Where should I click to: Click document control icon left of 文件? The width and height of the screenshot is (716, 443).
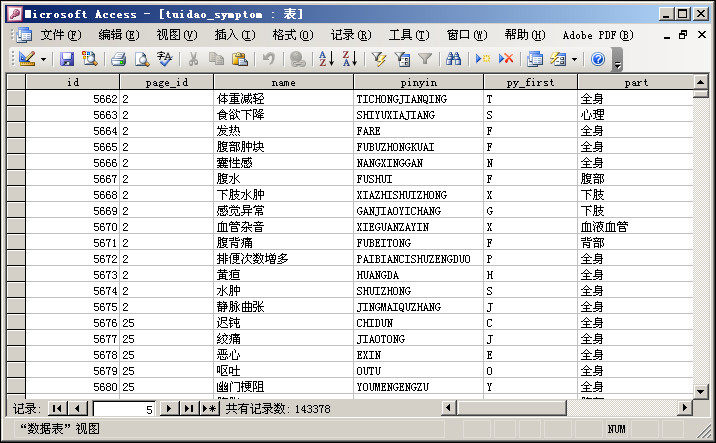pyautogui.click(x=24, y=35)
